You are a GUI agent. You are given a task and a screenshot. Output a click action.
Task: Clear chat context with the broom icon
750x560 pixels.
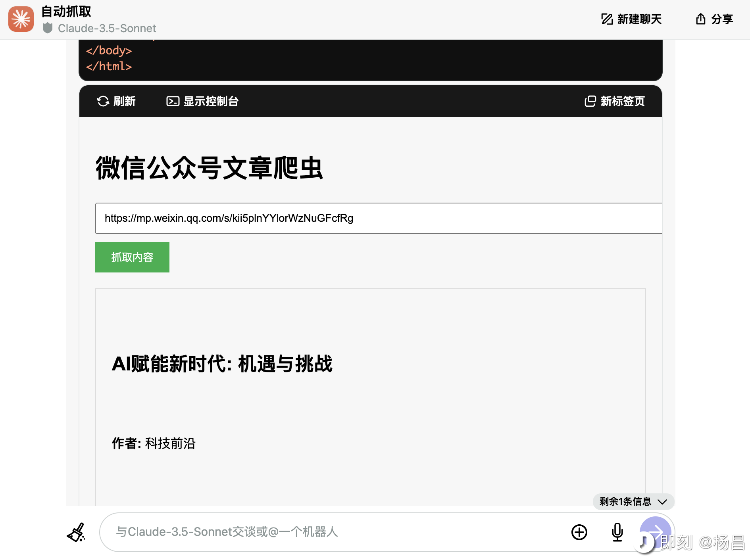(76, 532)
